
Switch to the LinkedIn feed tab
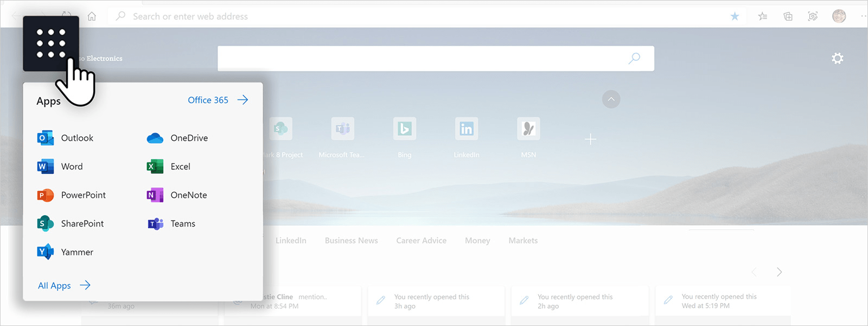[291, 241]
